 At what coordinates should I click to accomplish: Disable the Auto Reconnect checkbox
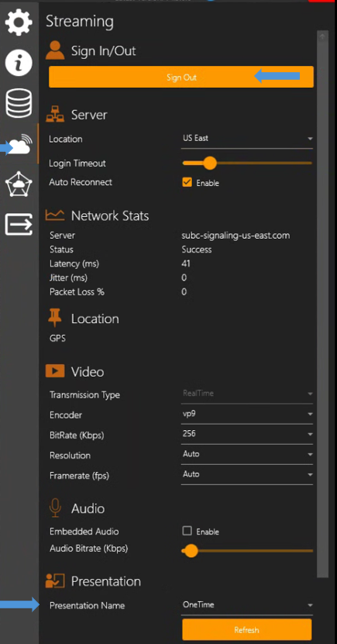(x=187, y=182)
